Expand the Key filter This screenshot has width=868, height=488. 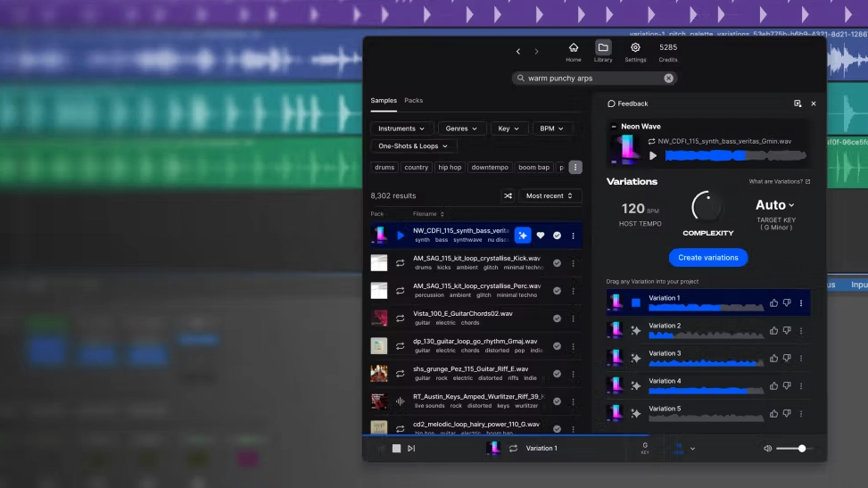point(508,128)
